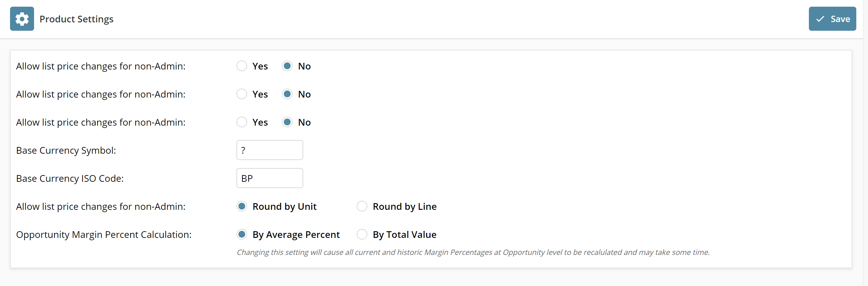Select No in the second list price row
Image resolution: width=868 pixels, height=286 pixels.
tap(287, 94)
